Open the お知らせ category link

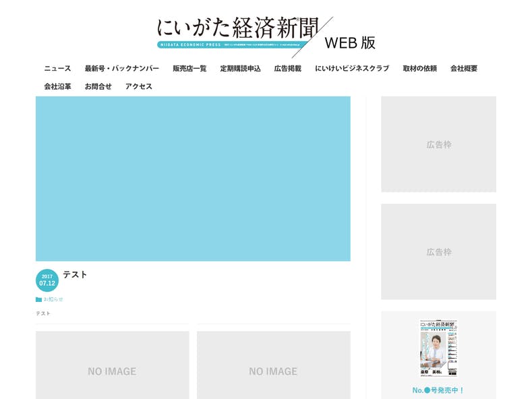pos(53,299)
